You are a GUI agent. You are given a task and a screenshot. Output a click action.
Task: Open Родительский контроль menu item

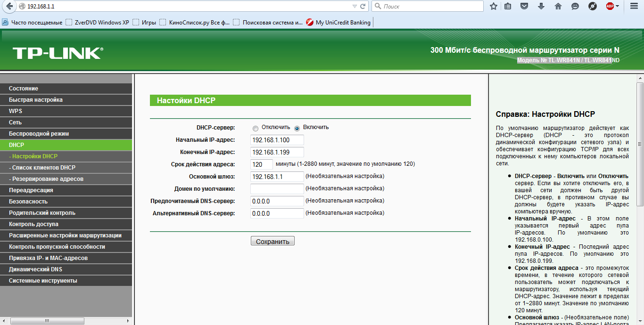(x=66, y=213)
